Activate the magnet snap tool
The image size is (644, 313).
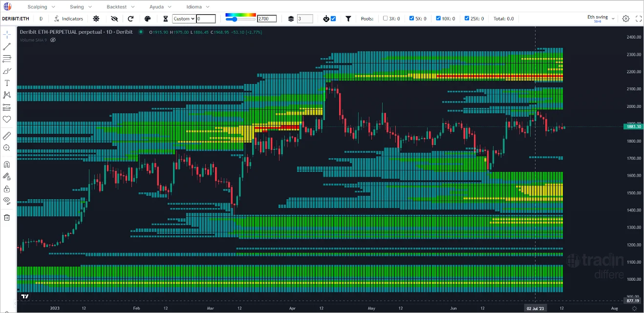coord(7,164)
